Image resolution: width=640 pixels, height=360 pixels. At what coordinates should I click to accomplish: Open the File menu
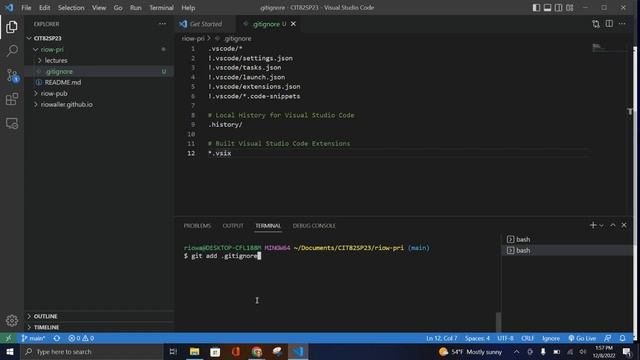[x=26, y=8]
